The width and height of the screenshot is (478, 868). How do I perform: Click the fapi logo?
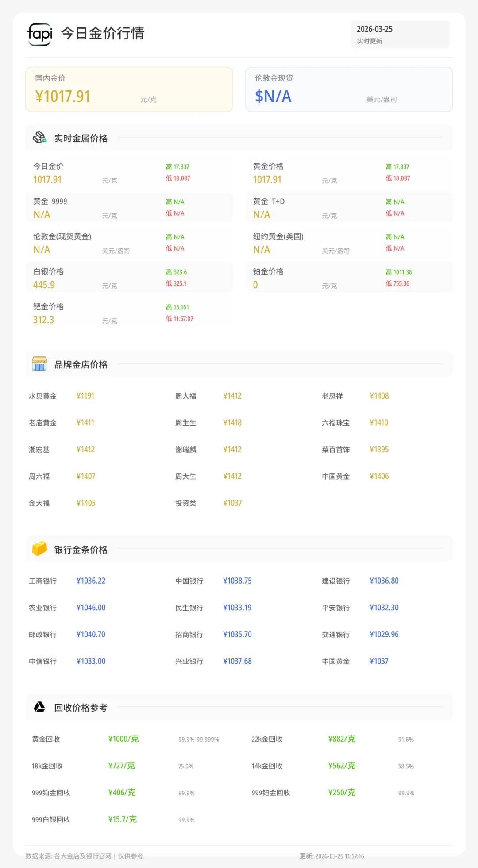[40, 34]
